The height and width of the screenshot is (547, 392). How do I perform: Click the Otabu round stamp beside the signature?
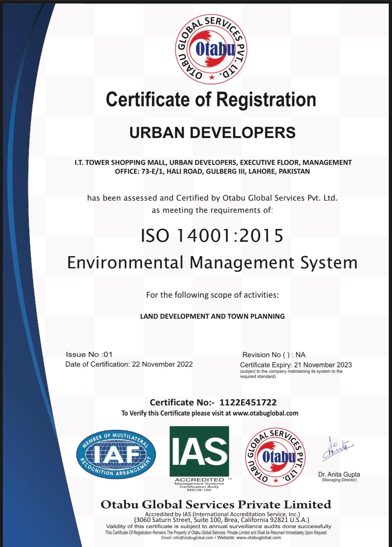click(275, 457)
